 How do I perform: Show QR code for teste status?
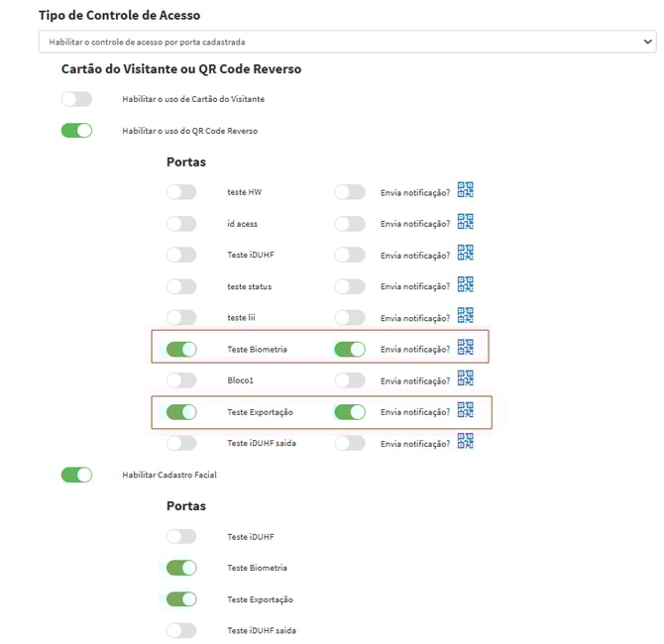coord(465,285)
